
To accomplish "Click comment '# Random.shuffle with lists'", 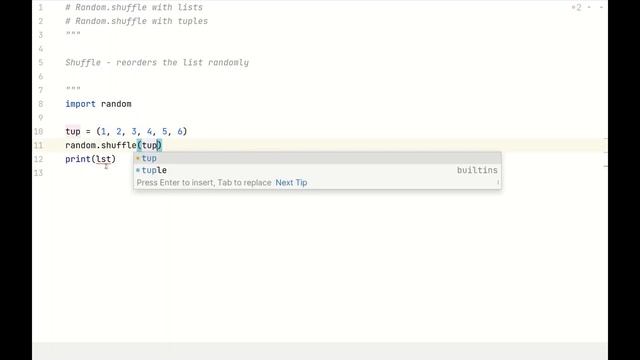I will [x=134, y=7].
